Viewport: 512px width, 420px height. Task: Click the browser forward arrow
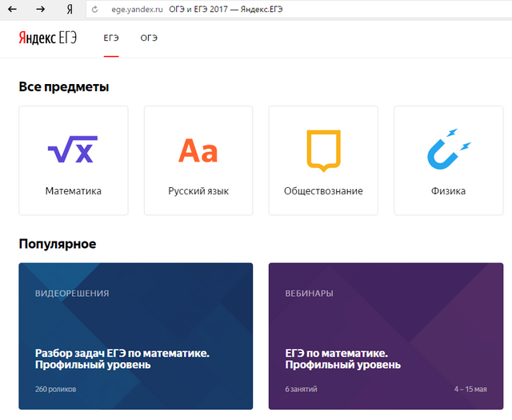(x=41, y=9)
